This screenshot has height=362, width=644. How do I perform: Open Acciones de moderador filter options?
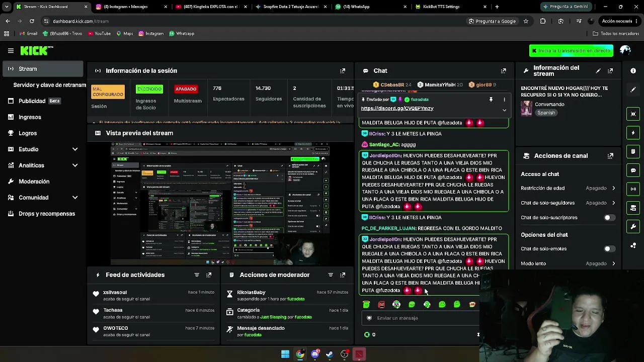coord(331,275)
